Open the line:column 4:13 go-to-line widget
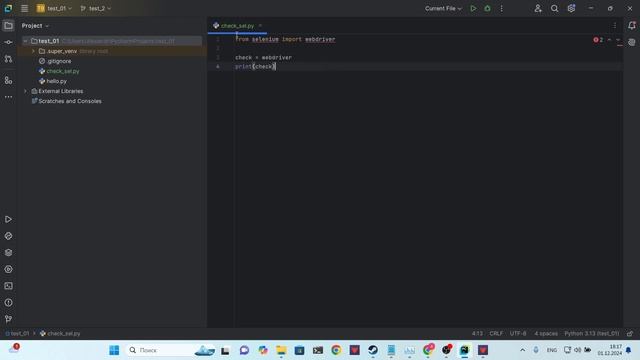The image size is (640, 360). pos(477,333)
